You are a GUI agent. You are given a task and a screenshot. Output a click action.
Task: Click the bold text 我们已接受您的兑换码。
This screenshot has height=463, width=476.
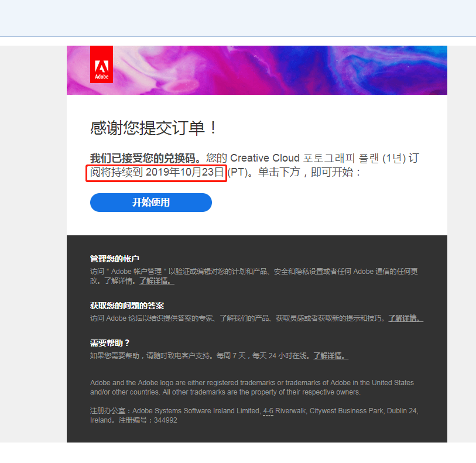[146, 158]
